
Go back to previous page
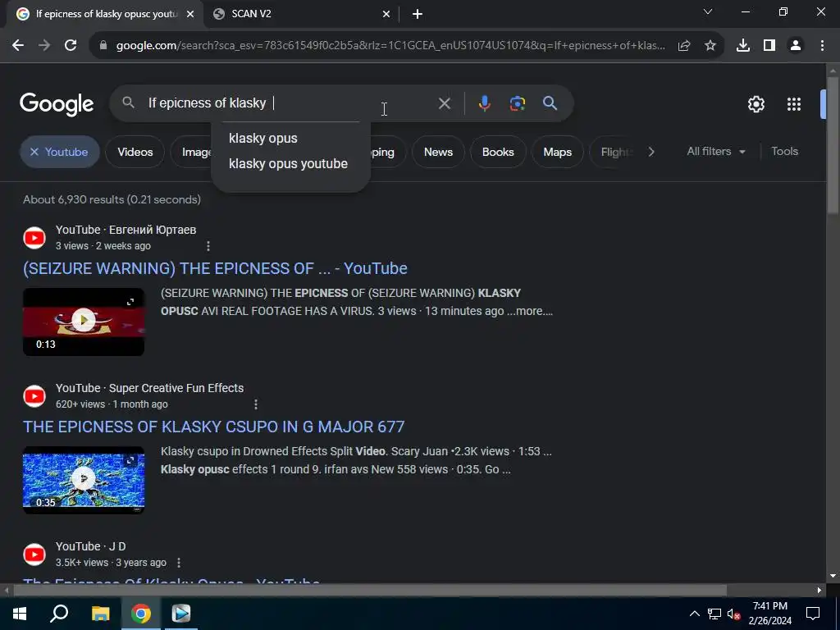point(18,46)
